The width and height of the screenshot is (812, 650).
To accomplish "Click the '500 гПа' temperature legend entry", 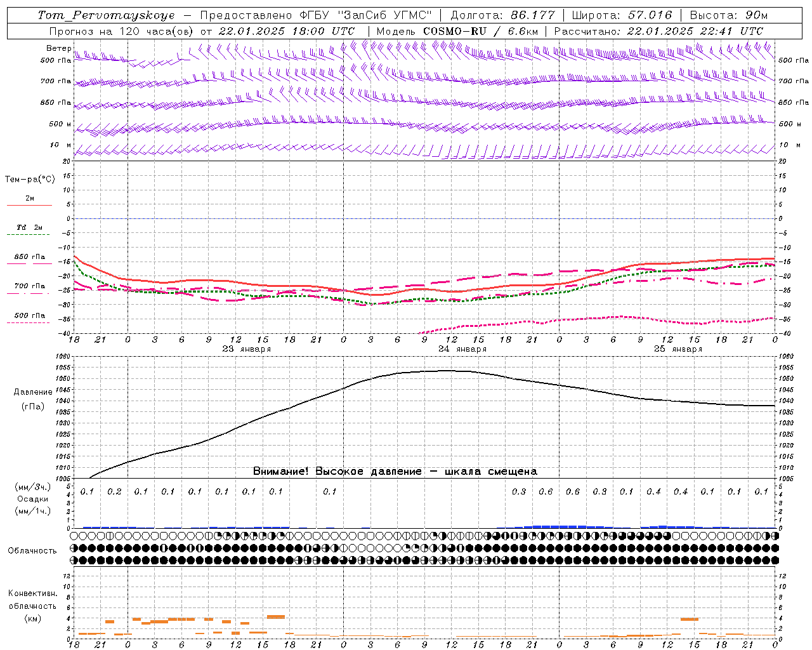I will coord(30,315).
